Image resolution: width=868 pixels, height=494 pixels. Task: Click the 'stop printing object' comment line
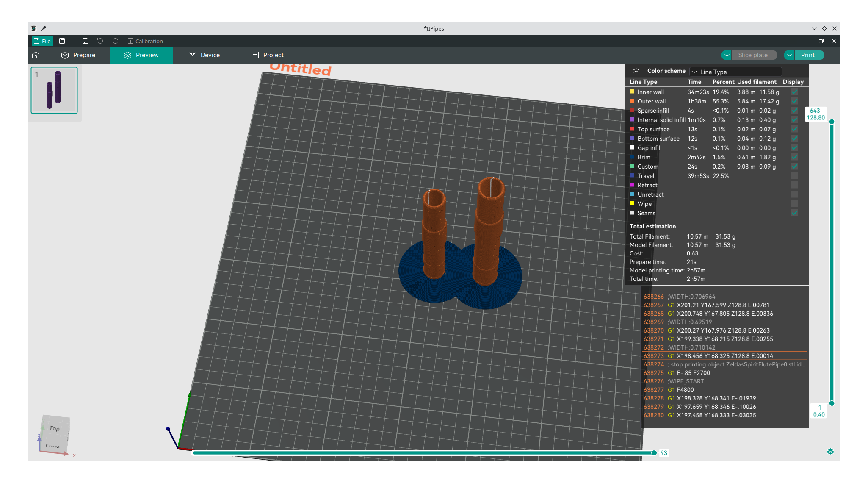tap(724, 364)
